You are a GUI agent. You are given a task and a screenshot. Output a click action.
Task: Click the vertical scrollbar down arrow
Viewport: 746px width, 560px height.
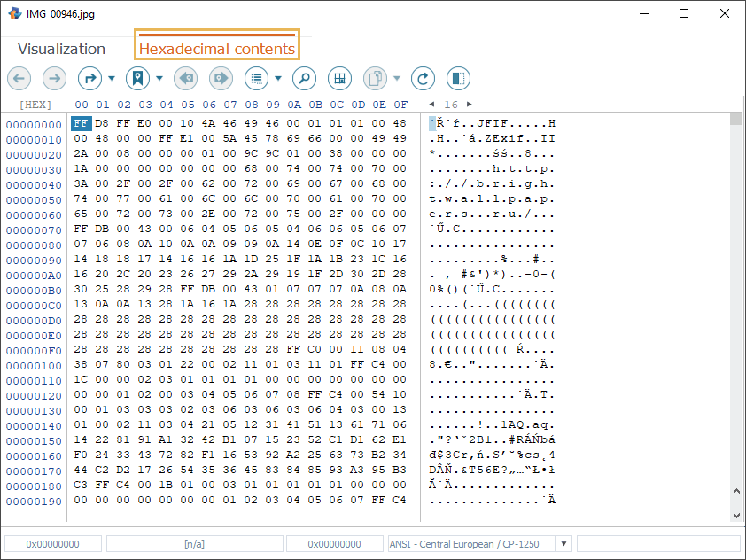736,515
